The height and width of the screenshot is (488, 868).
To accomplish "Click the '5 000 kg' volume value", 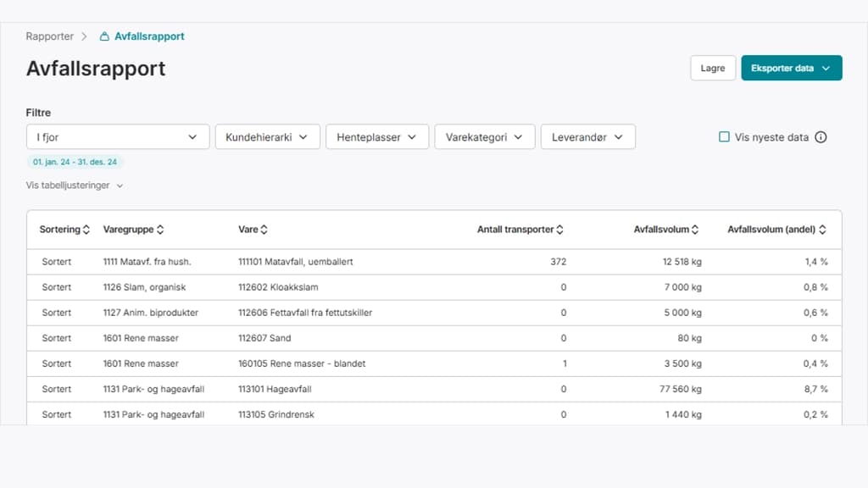I will click(682, 313).
